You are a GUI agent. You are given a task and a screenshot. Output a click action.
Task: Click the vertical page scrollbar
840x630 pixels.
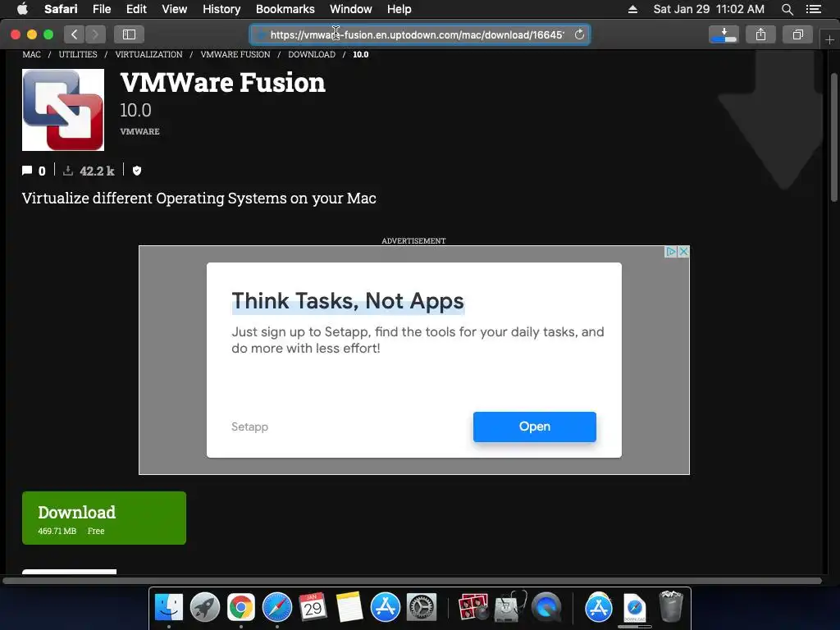[833, 138]
